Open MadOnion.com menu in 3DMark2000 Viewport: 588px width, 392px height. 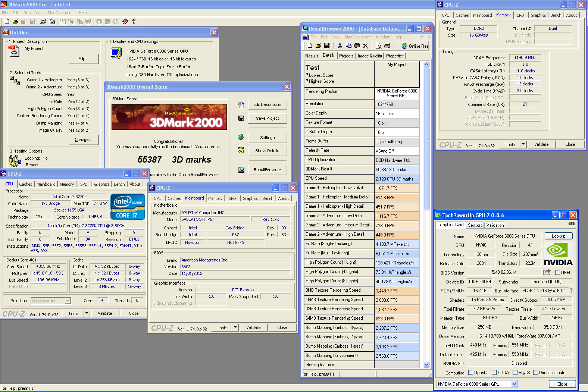coord(61,13)
